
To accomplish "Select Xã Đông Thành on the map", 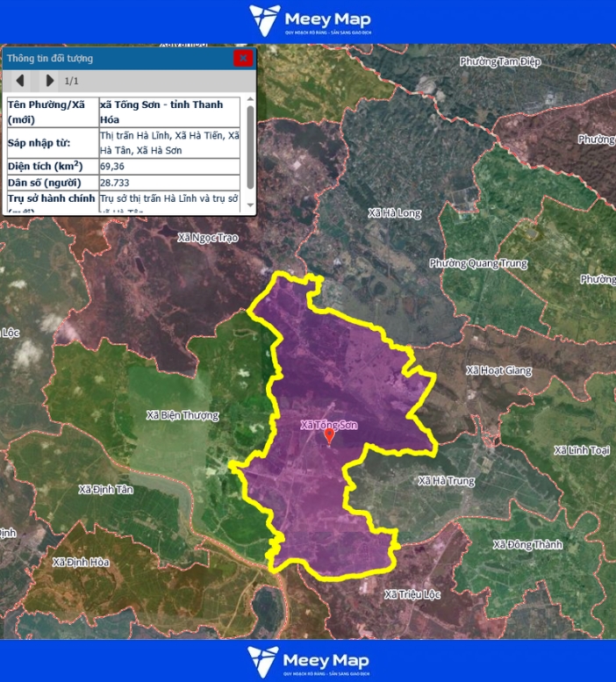I will click(526, 544).
